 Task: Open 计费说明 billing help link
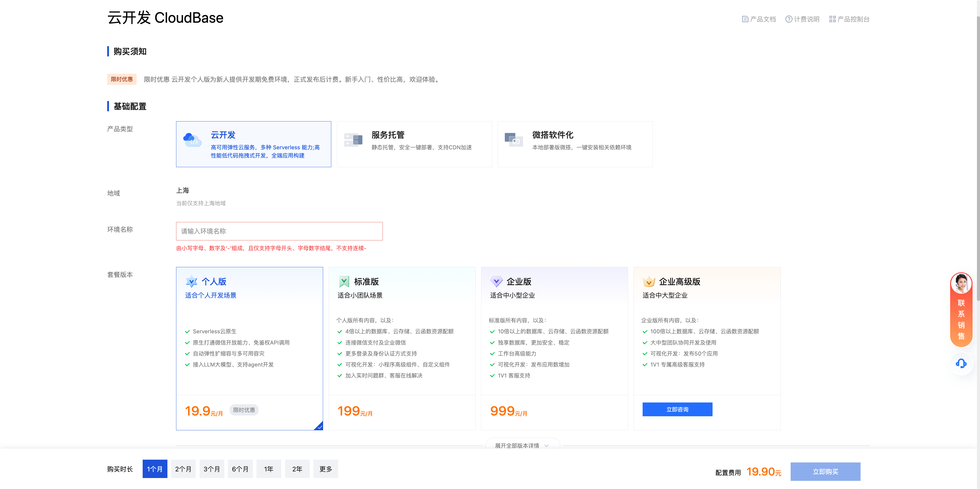pos(802,19)
